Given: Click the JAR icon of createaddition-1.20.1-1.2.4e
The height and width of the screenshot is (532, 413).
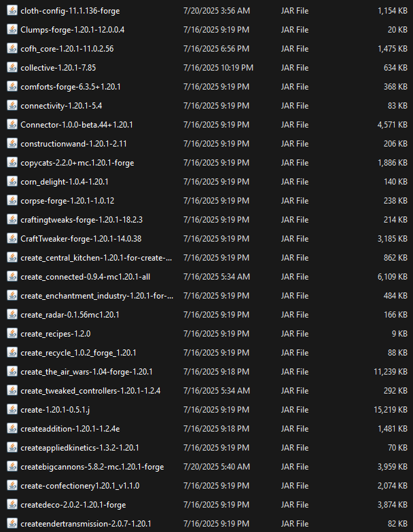Looking at the screenshot, I should point(12,429).
